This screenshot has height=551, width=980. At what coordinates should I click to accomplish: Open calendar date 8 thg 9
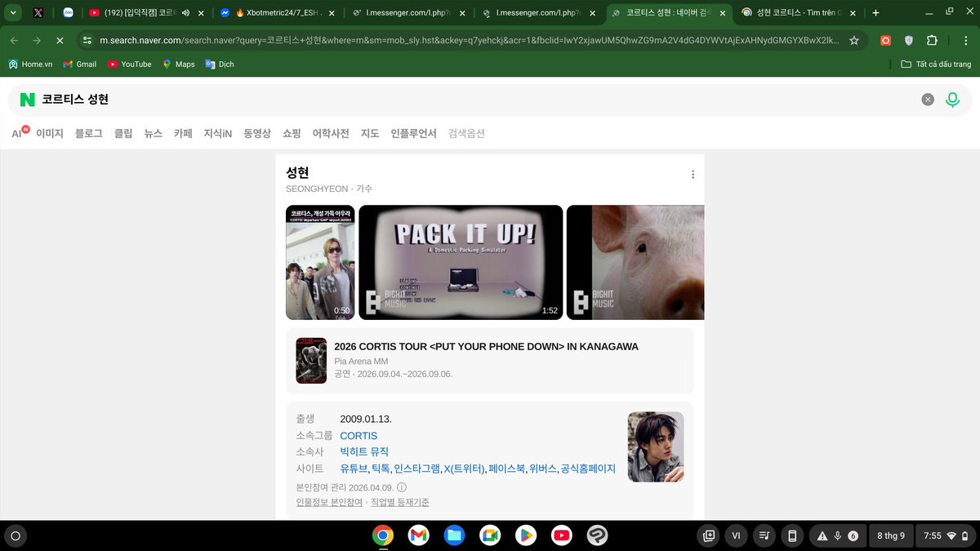[890, 535]
